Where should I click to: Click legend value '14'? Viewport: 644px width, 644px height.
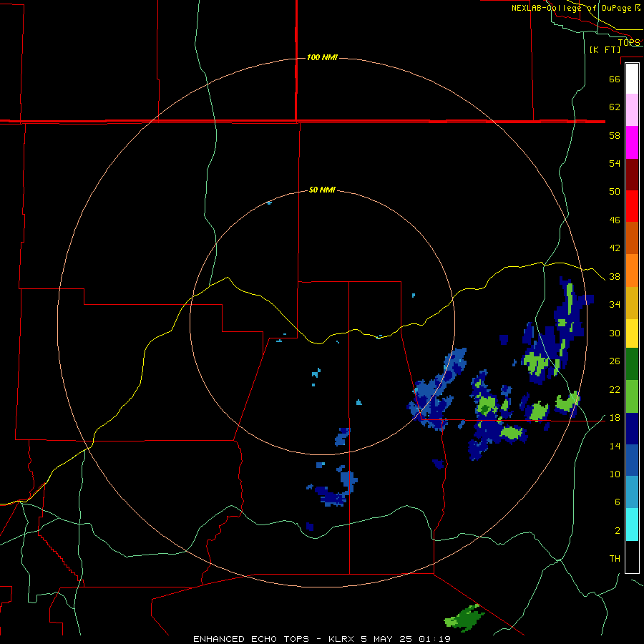point(615,446)
